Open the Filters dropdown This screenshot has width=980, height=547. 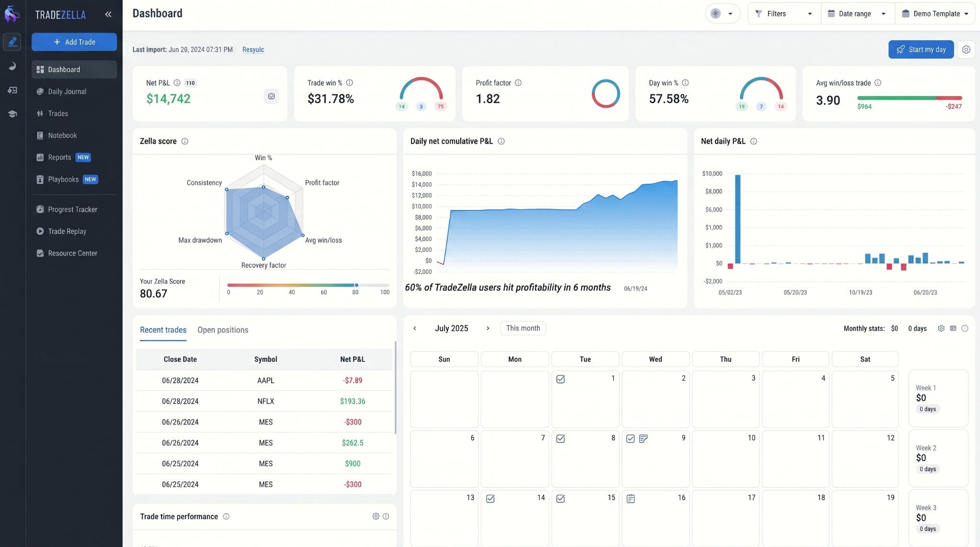784,13
